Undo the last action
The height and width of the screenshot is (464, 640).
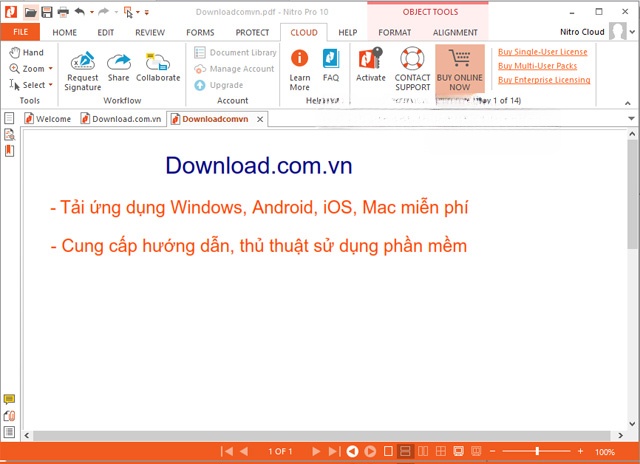tap(80, 12)
